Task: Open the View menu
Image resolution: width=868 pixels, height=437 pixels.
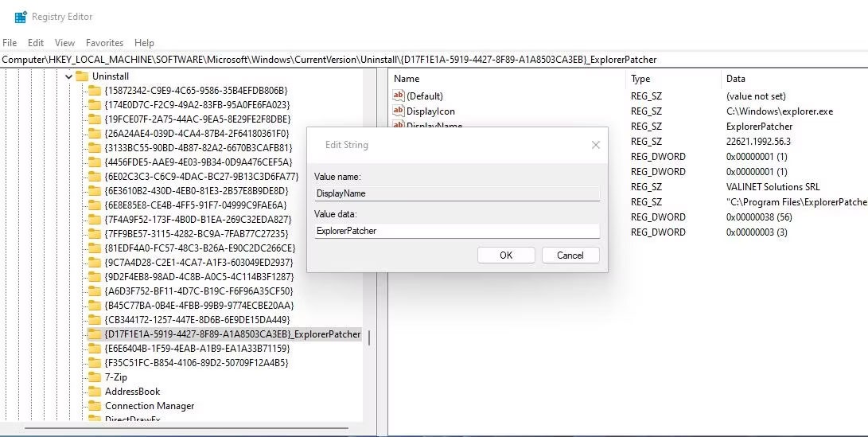Action: (64, 43)
